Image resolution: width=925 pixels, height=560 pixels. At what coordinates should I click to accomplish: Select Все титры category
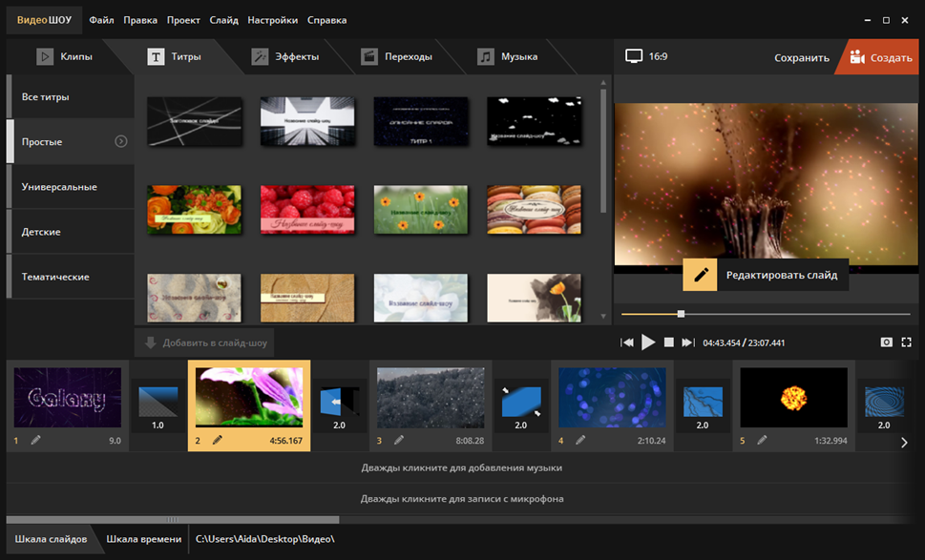click(x=71, y=96)
